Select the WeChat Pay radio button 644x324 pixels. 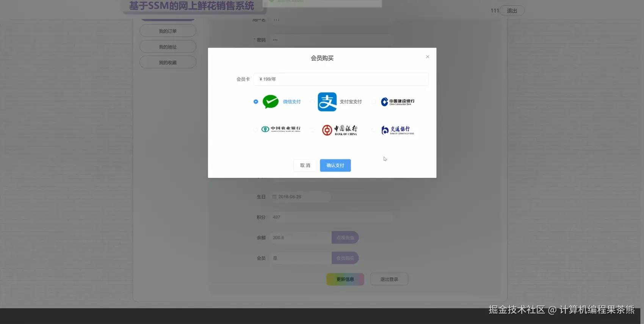pos(256,102)
